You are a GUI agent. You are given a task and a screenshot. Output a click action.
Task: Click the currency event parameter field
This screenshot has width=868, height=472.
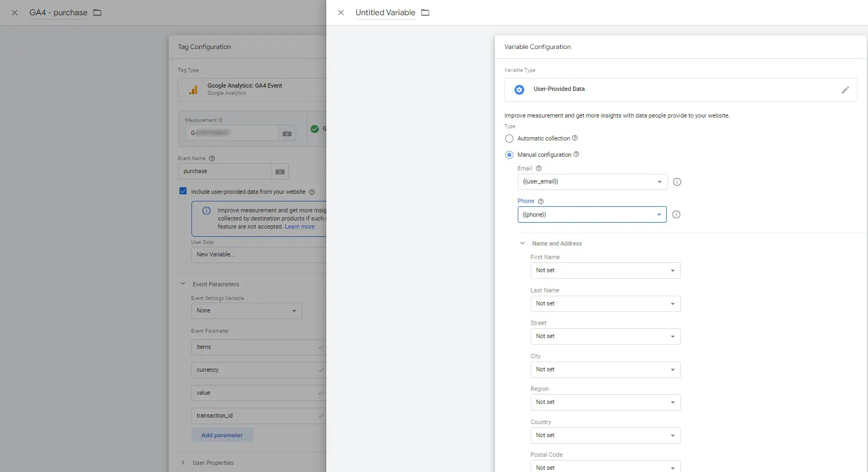tap(259, 370)
